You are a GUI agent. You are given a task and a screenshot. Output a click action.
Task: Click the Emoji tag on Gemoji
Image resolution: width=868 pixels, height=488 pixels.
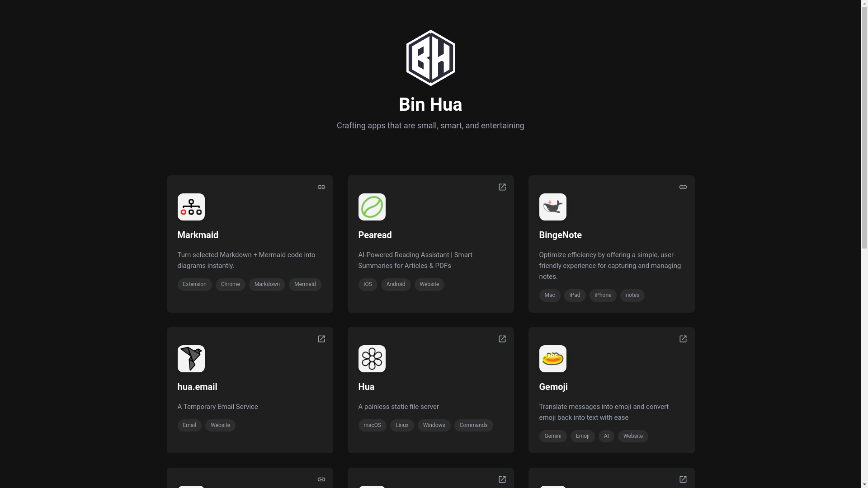pos(582,436)
